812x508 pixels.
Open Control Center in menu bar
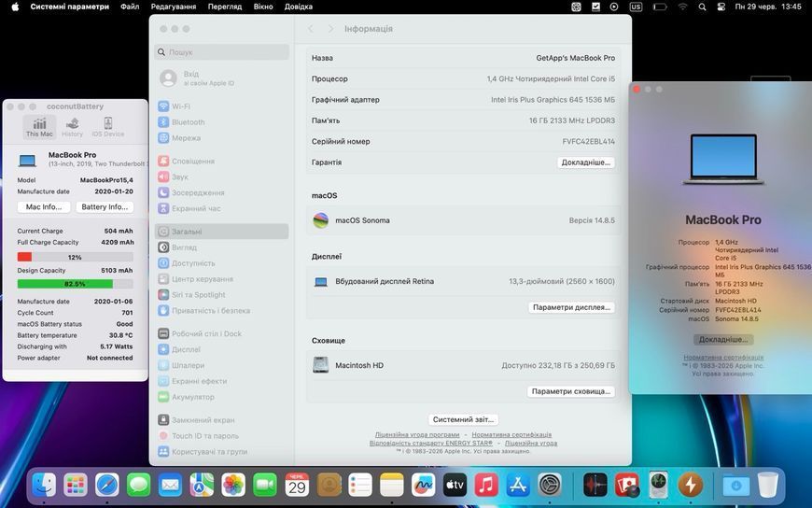[x=721, y=7]
